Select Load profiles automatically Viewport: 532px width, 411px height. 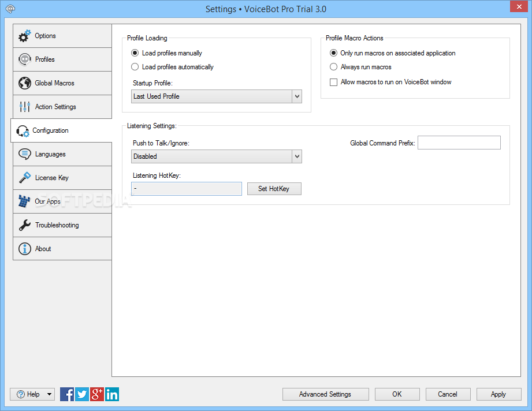coord(172,67)
